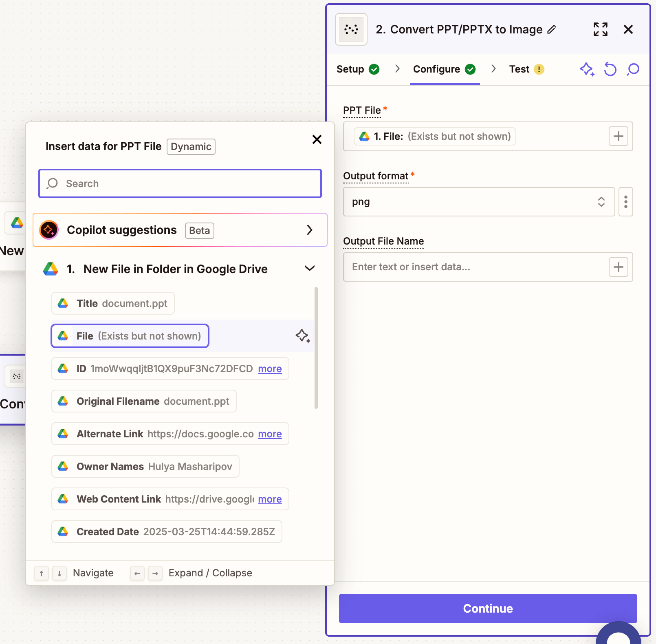Click the data search input field
Viewport: 656px width, 644px height.
point(180,183)
